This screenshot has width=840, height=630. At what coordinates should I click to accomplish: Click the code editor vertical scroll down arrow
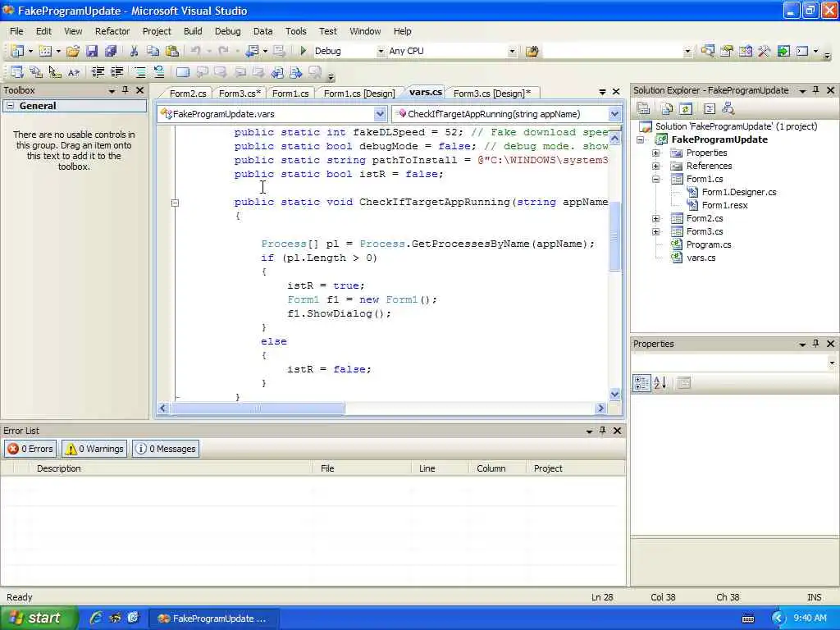coord(615,394)
